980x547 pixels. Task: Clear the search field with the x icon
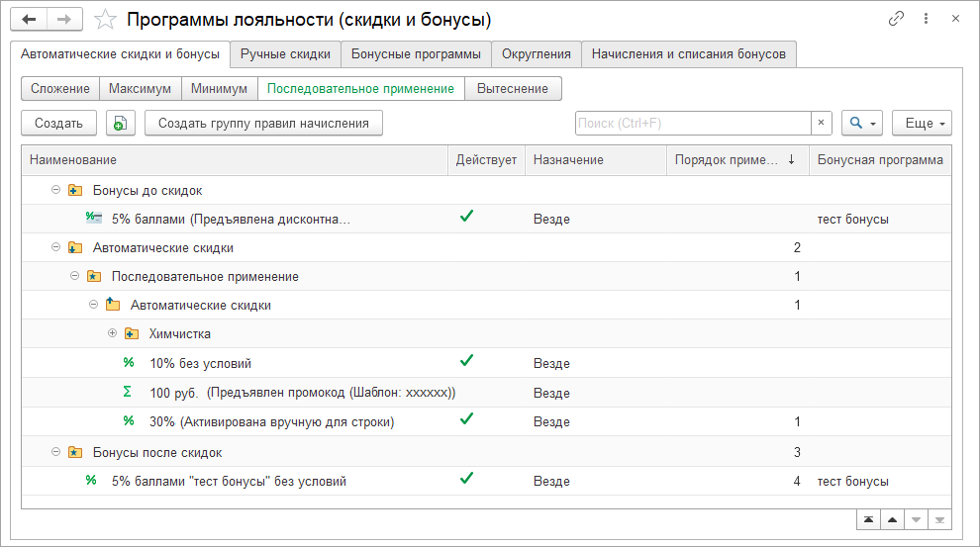(822, 123)
